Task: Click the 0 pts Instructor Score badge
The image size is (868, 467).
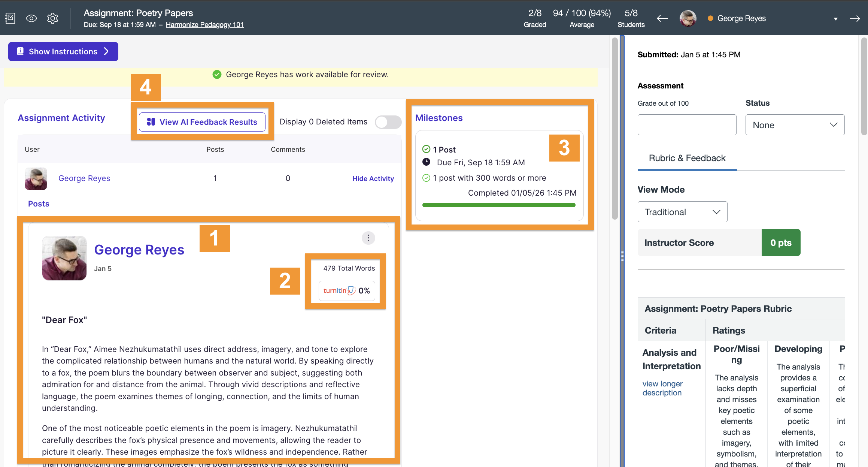Action: tap(781, 242)
